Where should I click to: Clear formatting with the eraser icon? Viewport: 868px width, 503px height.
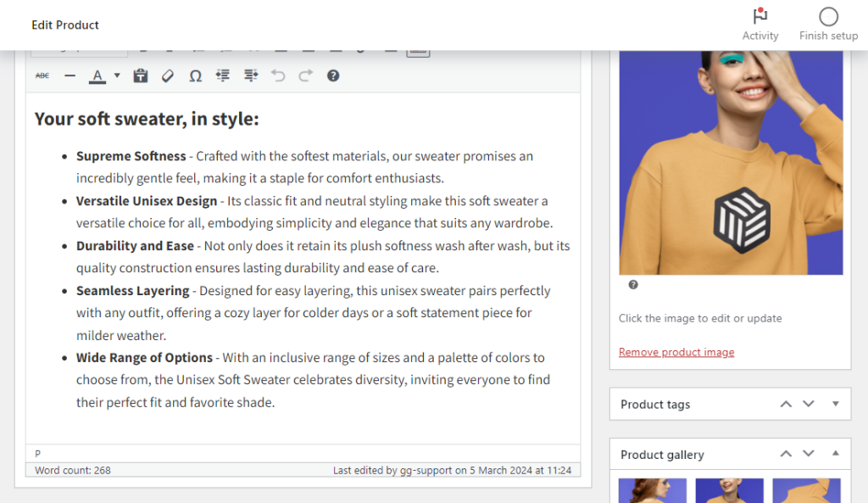pos(167,75)
